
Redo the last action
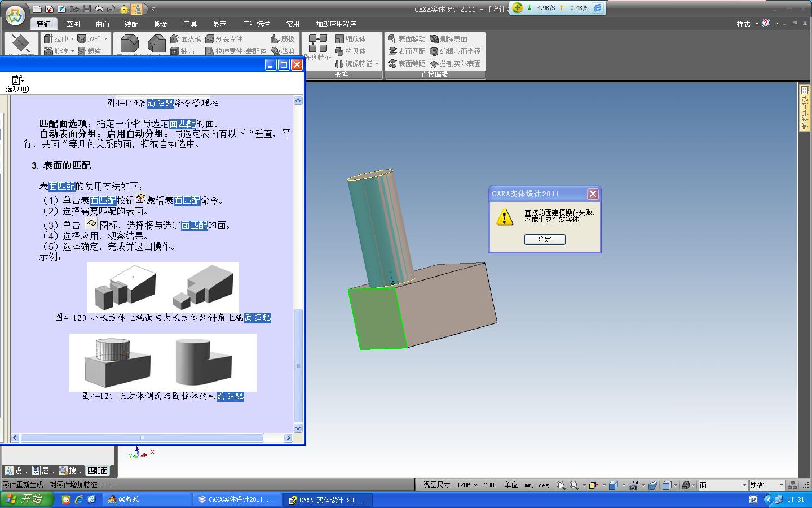coord(111,9)
